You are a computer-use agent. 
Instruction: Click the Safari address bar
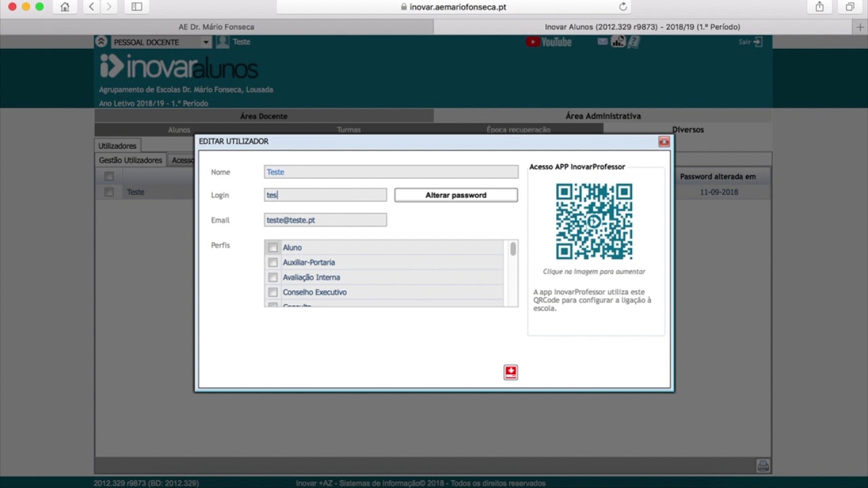(454, 7)
